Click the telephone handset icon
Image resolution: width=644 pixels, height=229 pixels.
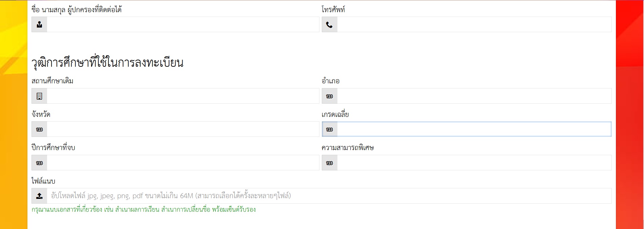pos(329,25)
